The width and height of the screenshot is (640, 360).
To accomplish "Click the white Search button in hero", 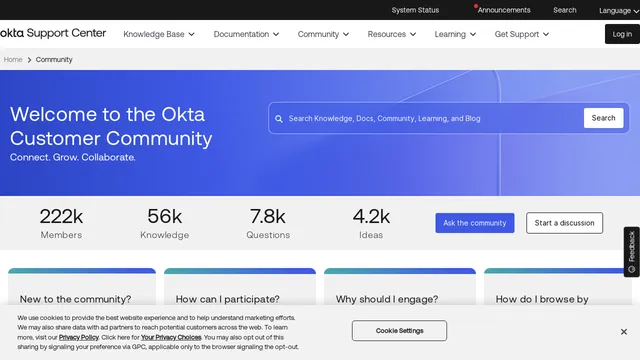I will pos(603,118).
